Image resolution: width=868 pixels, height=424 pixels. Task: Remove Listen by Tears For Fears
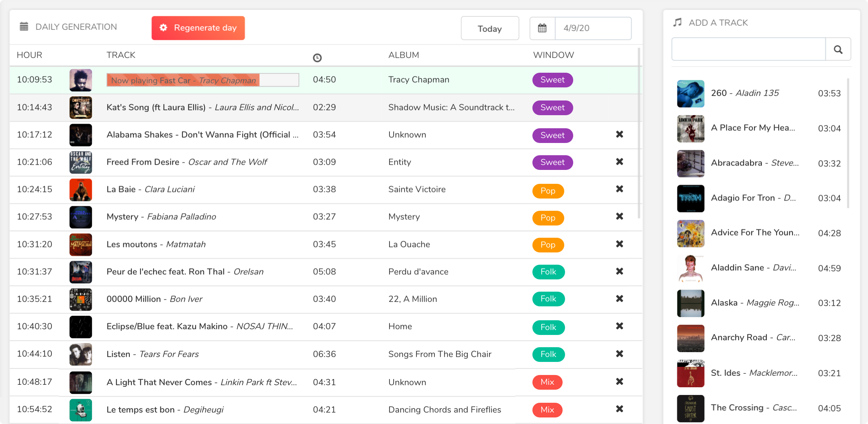click(619, 354)
